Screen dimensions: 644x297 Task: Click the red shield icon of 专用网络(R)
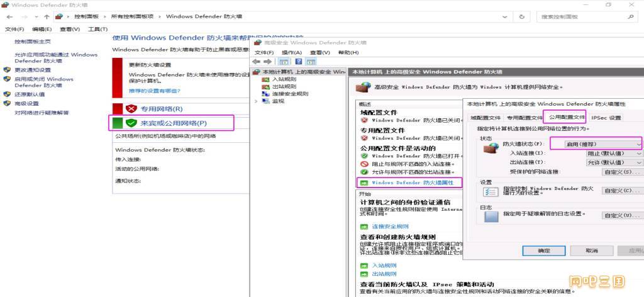[131, 109]
